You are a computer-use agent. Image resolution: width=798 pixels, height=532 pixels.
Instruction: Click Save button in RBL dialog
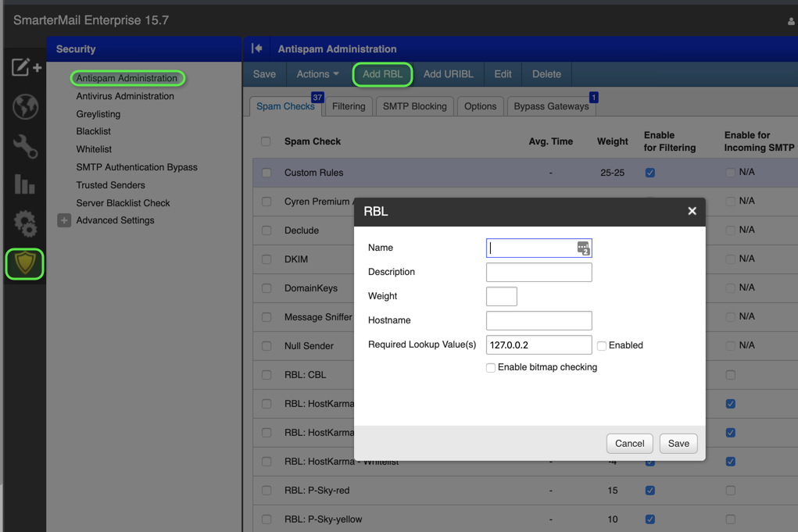point(678,443)
